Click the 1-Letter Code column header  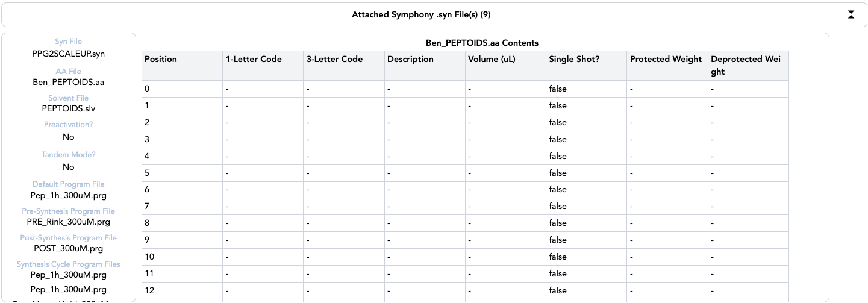point(254,59)
